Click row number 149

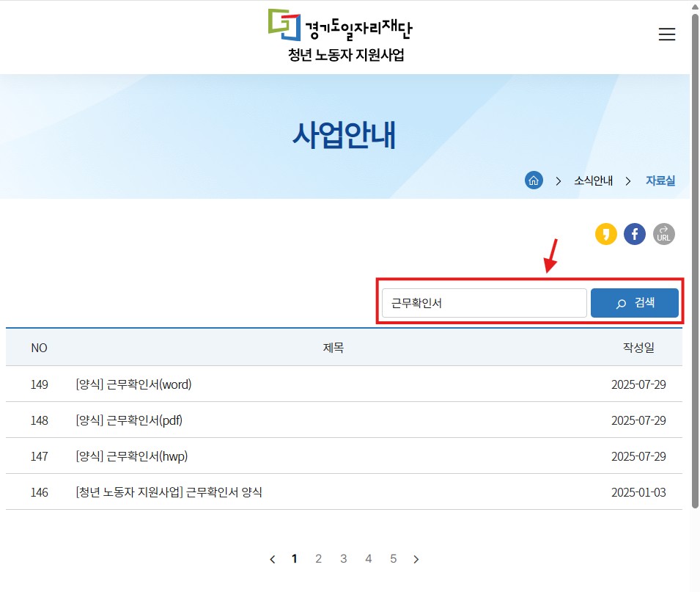click(x=40, y=384)
